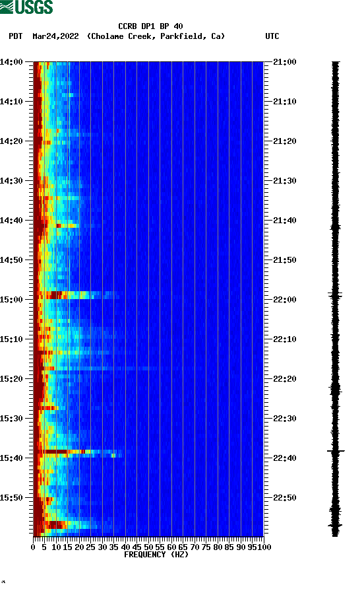Click the 21:50 UTC time label
This screenshot has width=364, height=589.
[x=284, y=260]
